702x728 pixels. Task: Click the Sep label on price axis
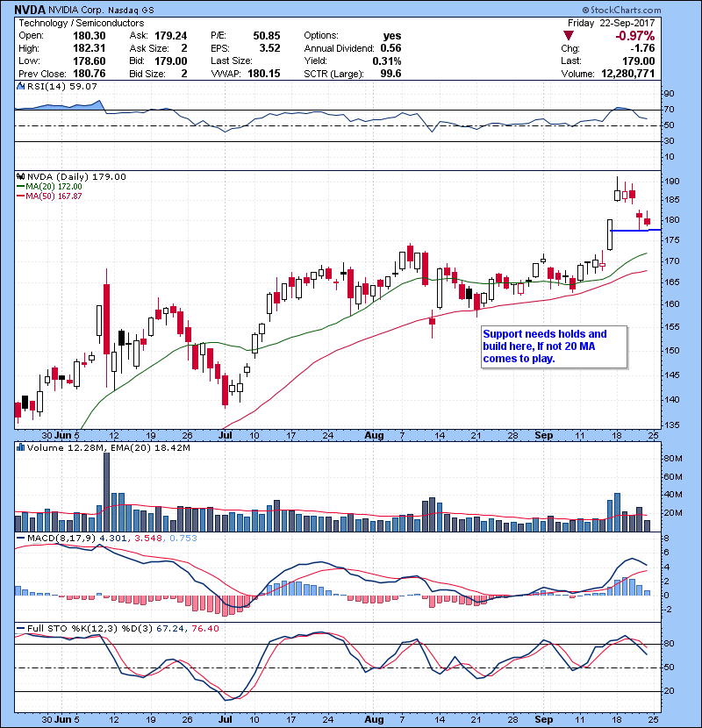(543, 436)
